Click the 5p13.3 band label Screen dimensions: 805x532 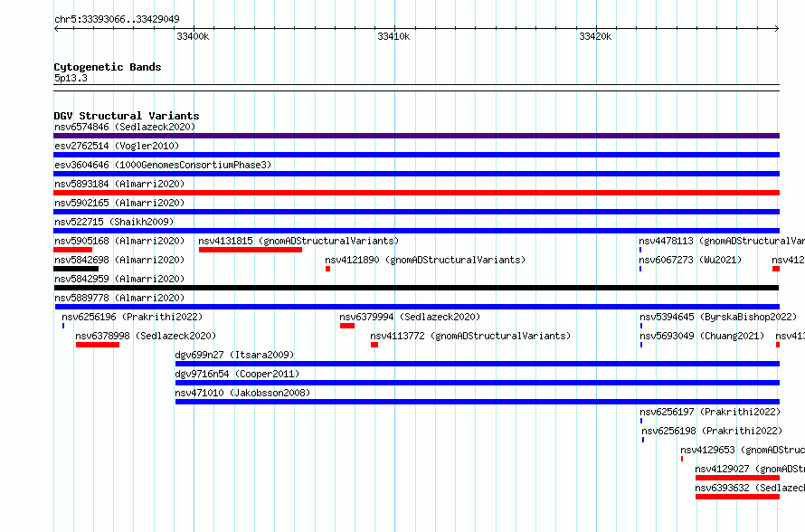point(71,78)
